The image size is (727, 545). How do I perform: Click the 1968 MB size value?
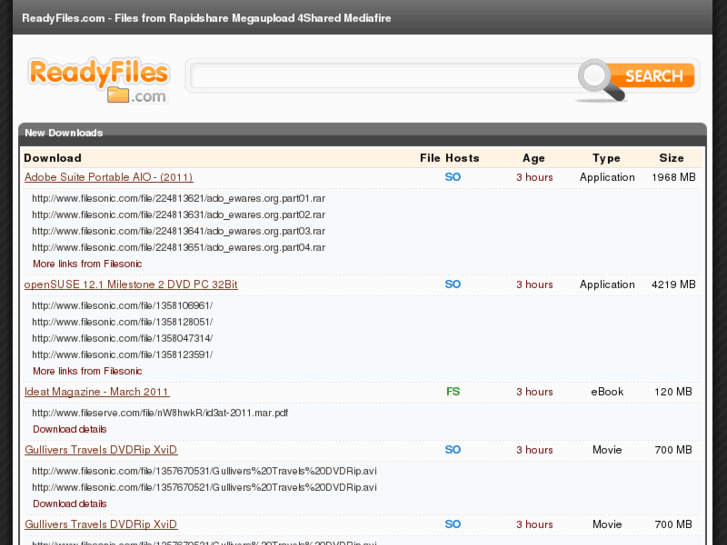pyautogui.click(x=673, y=177)
